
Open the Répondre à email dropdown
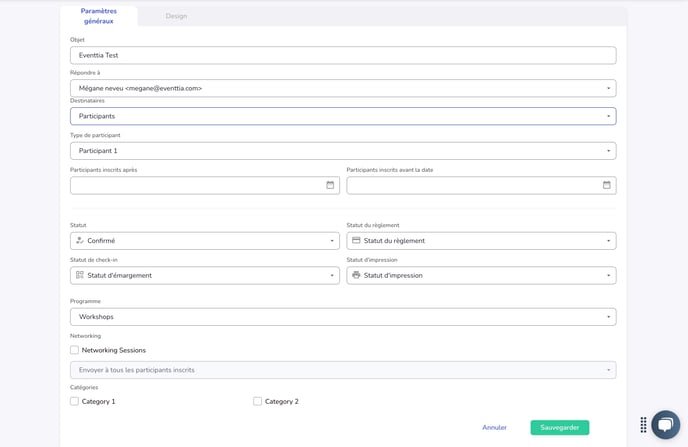[342, 88]
